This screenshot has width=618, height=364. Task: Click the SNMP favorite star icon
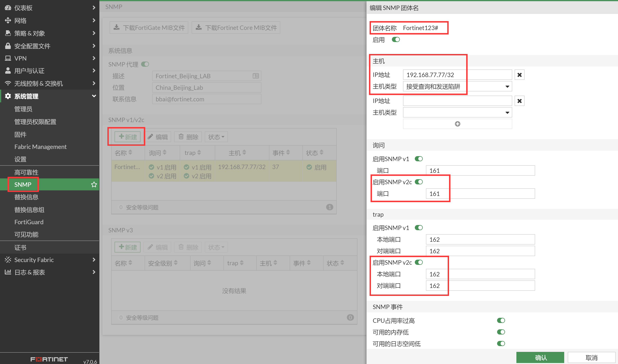click(94, 184)
